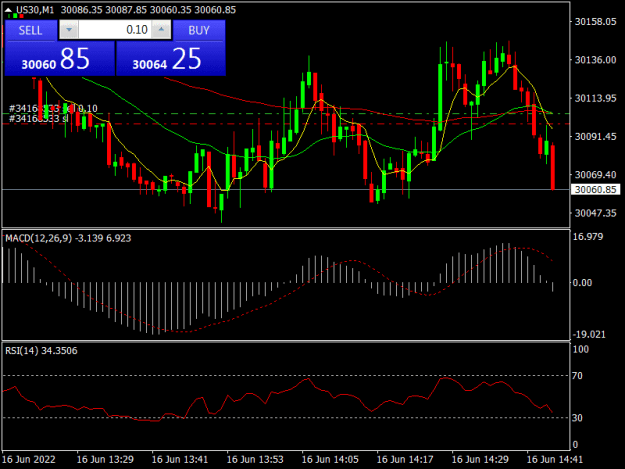
Task: Click the 30060.85 current price tag
Action: [596, 189]
